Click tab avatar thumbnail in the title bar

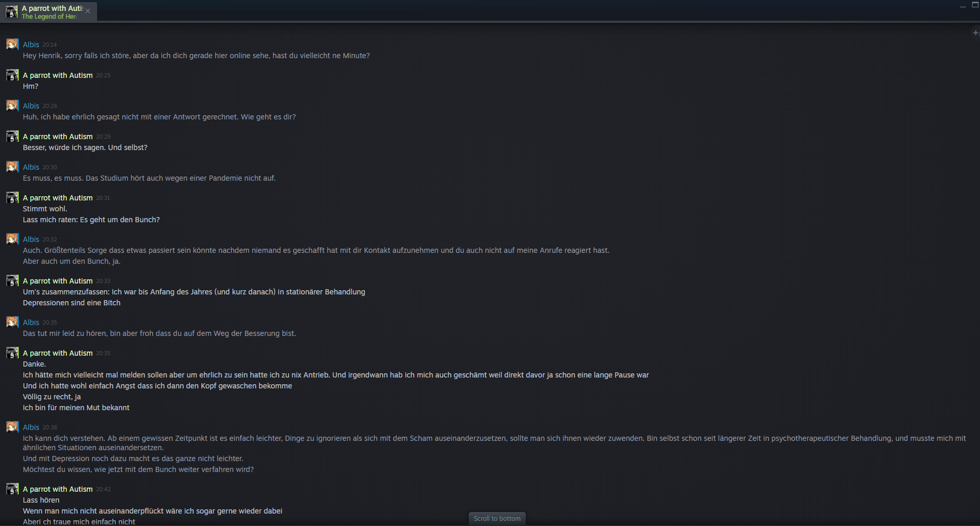pyautogui.click(x=11, y=11)
